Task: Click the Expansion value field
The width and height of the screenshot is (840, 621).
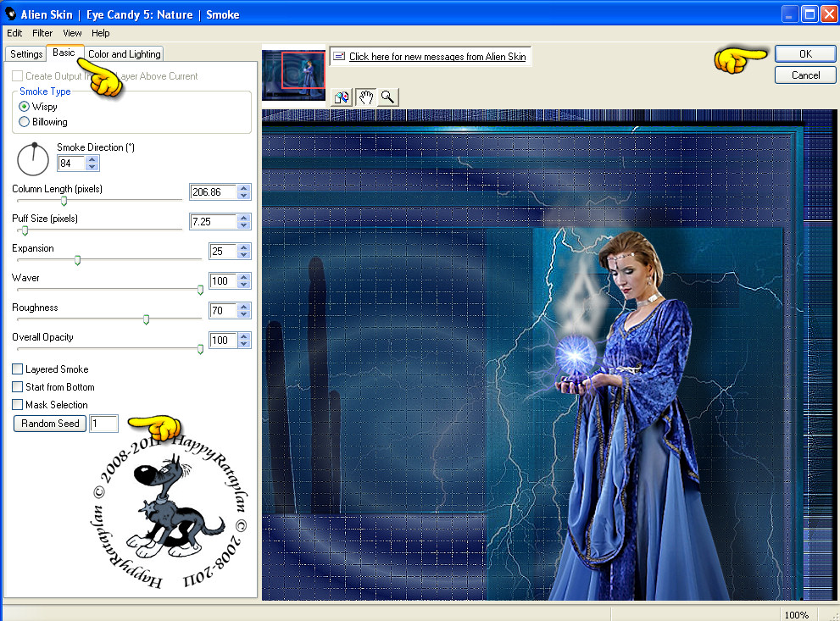Action: [223, 251]
